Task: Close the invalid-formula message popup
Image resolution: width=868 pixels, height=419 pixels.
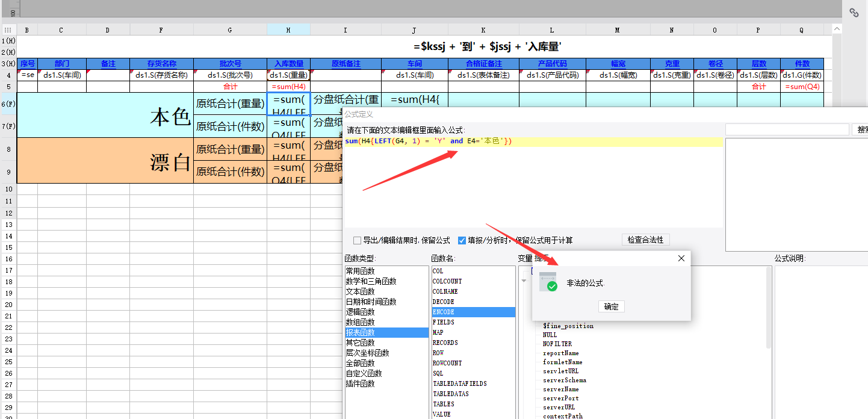Action: (x=681, y=258)
